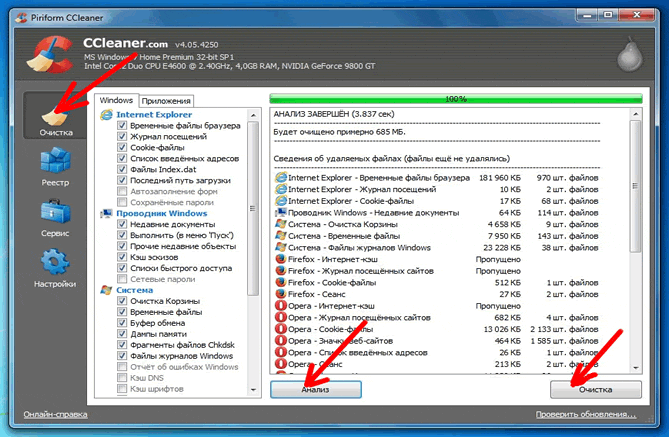Uncheck Недавние документы checkbox

point(122,224)
